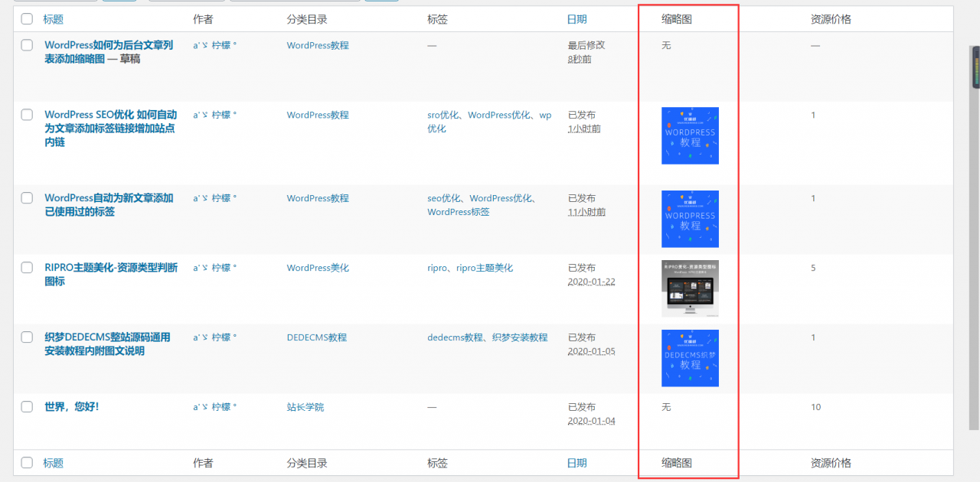Click the 标题 column header
The image size is (980, 482).
[x=53, y=18]
